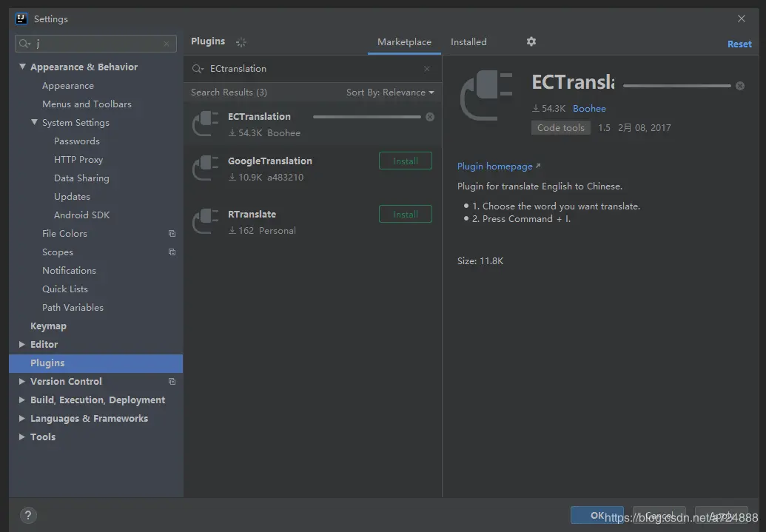
Task: Select the Path Variables page
Action: [x=73, y=308]
